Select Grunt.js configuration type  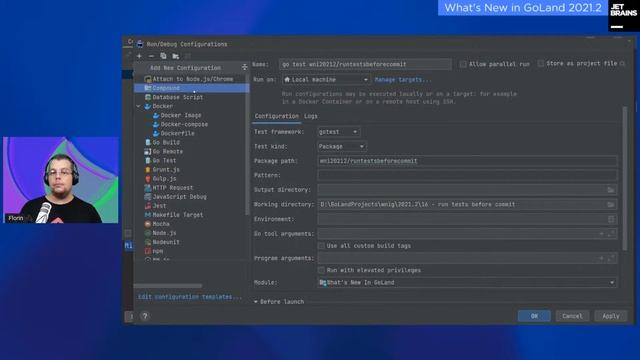(166, 169)
